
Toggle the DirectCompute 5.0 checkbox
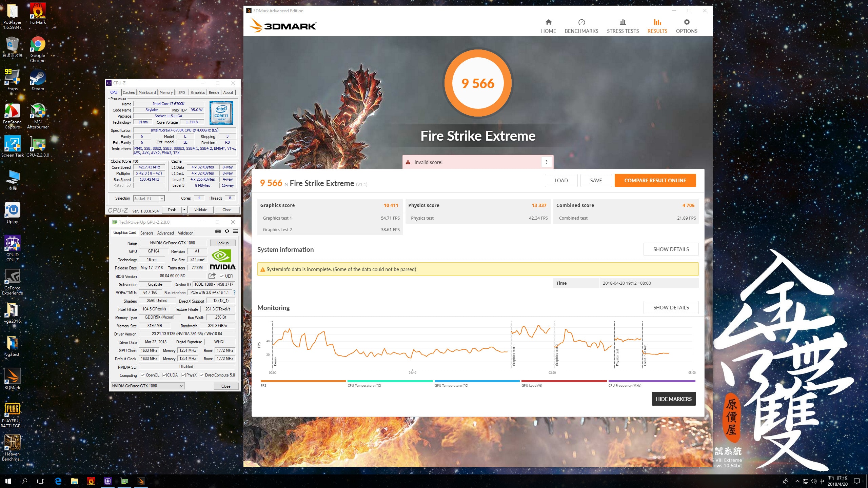(202, 375)
